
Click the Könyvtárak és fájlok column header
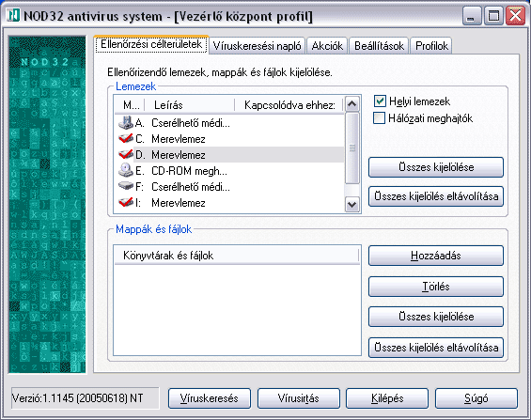click(x=237, y=256)
